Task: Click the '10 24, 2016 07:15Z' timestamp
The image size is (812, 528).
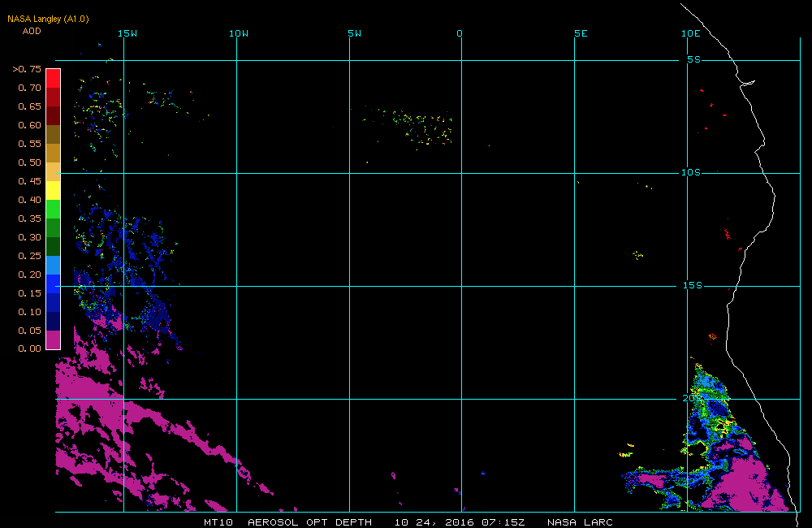Action: pos(460,522)
